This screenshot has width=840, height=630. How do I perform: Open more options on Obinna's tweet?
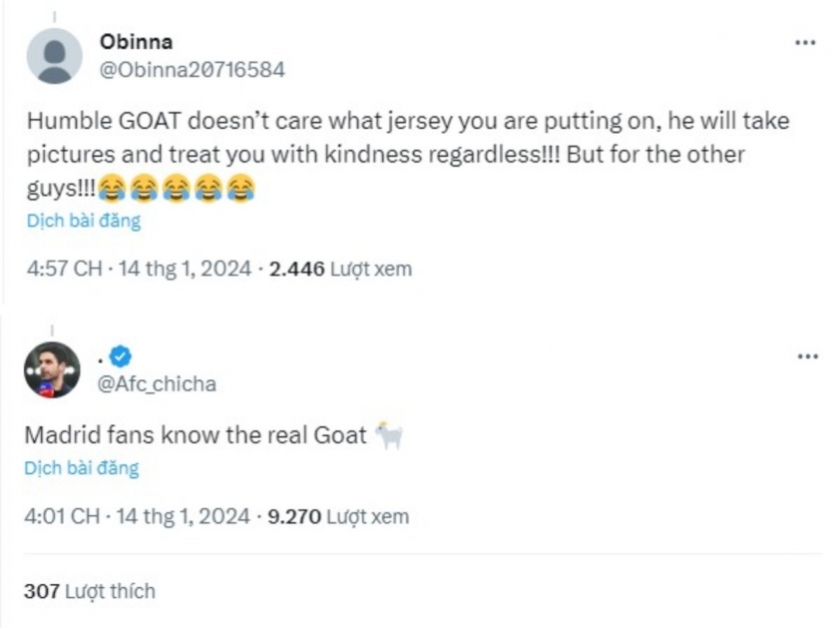tap(805, 42)
